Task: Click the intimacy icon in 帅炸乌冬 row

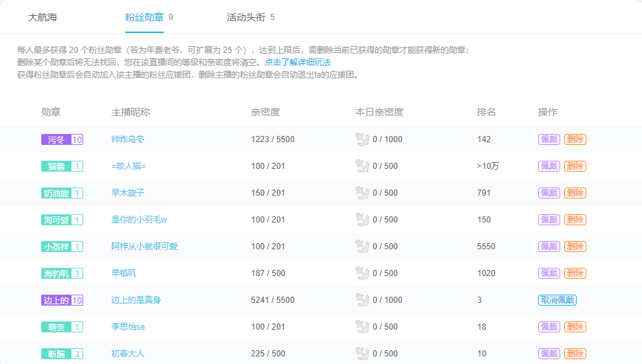Action: [x=362, y=139]
